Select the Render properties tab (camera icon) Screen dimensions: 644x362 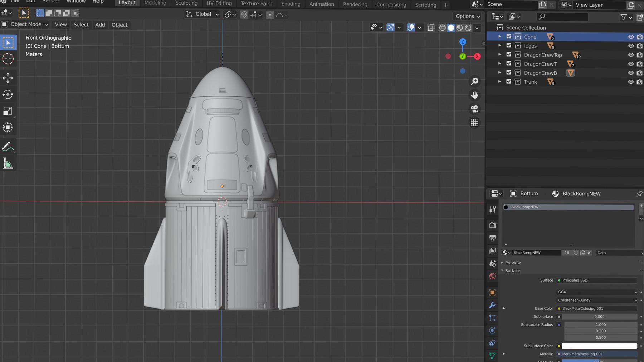coord(493,225)
